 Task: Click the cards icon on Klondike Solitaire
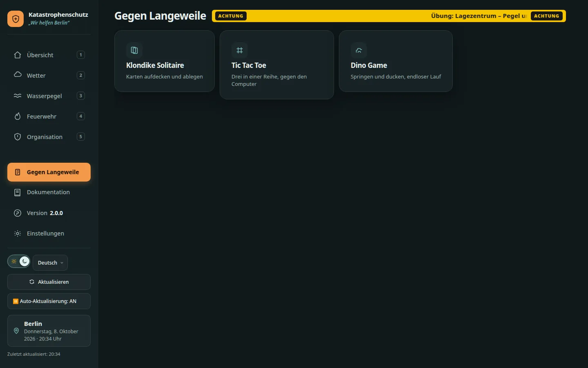point(134,50)
